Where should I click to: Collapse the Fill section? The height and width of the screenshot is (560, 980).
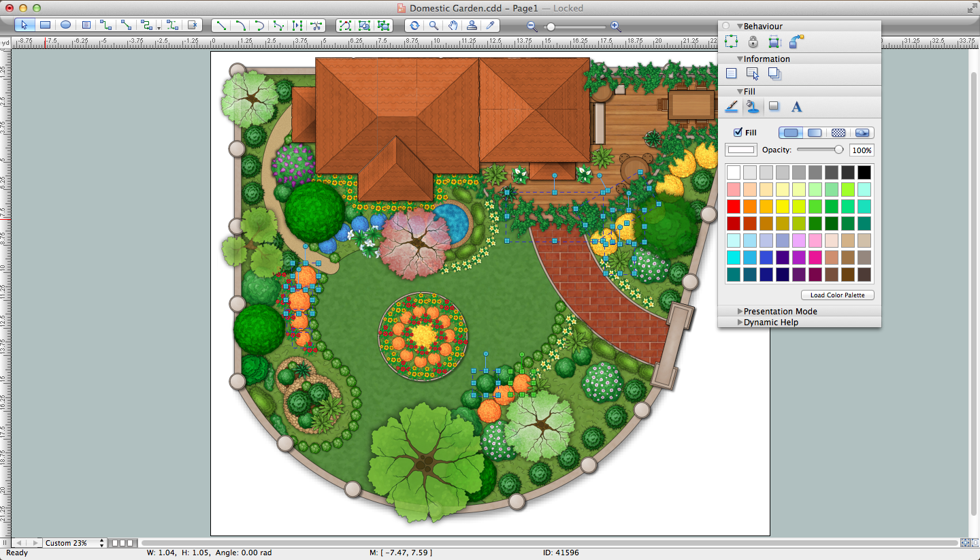point(740,92)
